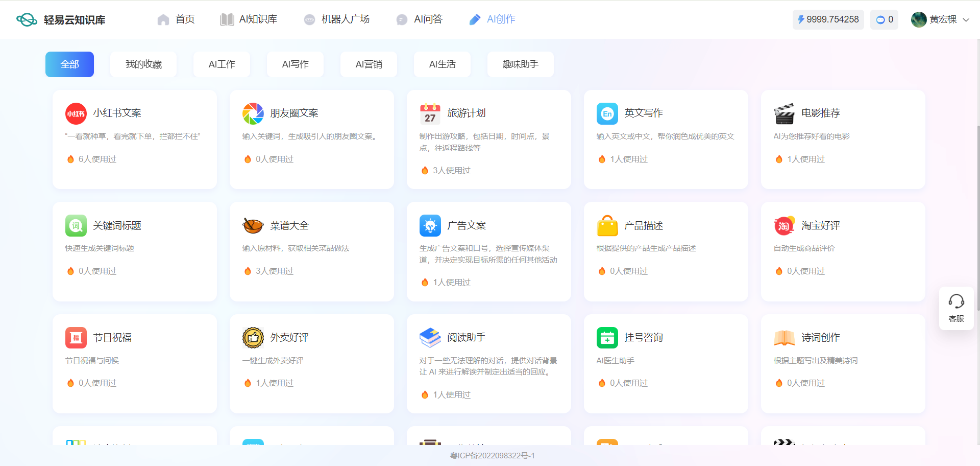Click the 机器人广场 robot icon
Viewport: 980px width, 466px height.
[x=309, y=19]
